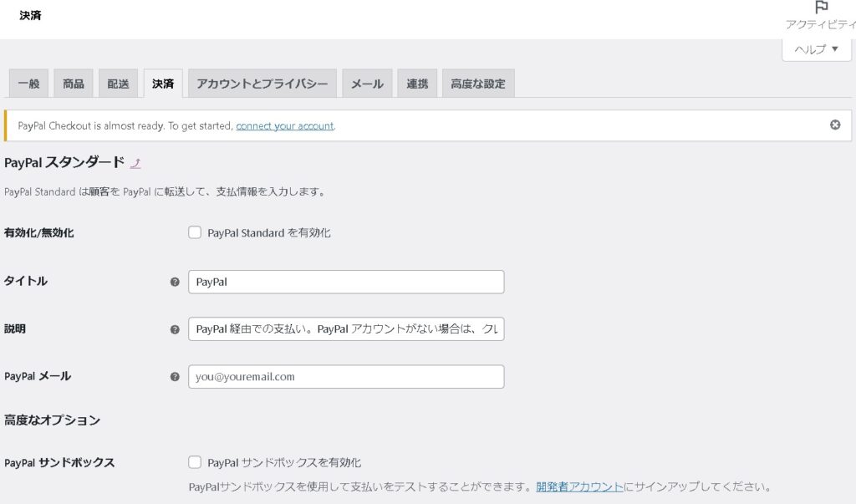Enable the PayPal Standard checkbox
This screenshot has width=856, height=504.
point(195,233)
